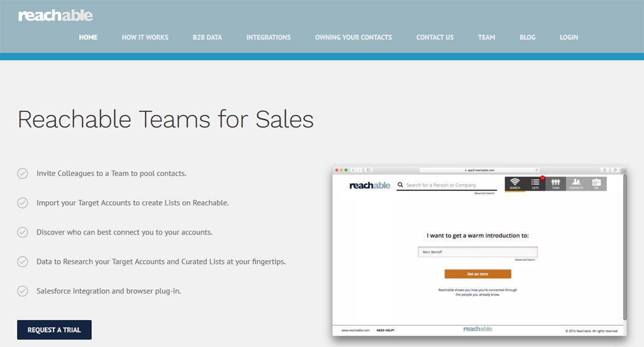Image resolution: width=644 pixels, height=347 pixels.
Task: Visit the BLOG link in the header
Action: coord(528,37)
